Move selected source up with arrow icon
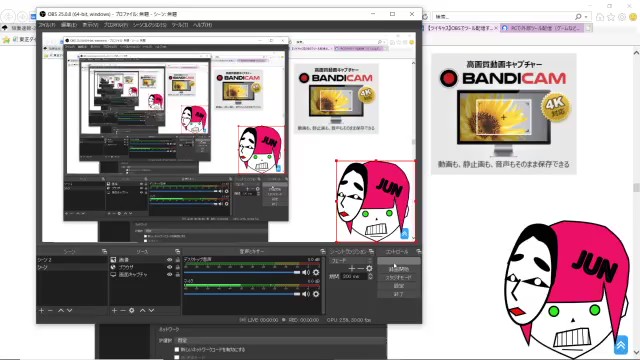This screenshot has width=640, height=360. tap(142, 311)
